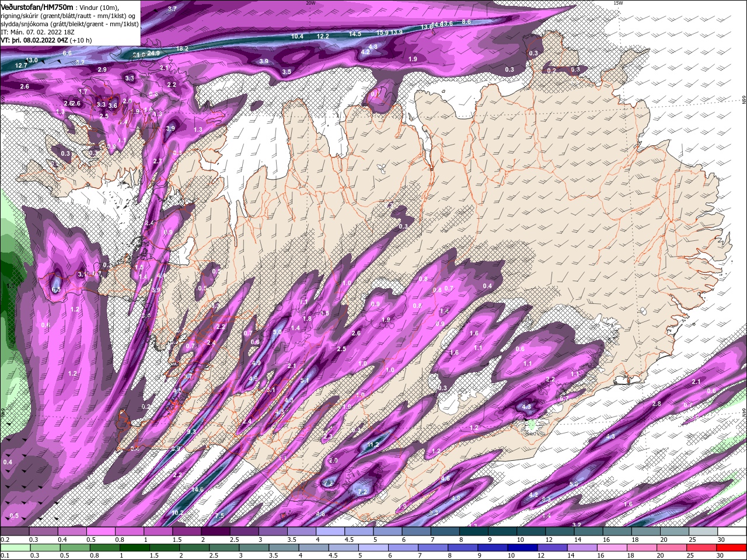This screenshot has height=560, width=747.
Task: Select the bright red 30 swatch in lower legend
Action: click(732, 548)
